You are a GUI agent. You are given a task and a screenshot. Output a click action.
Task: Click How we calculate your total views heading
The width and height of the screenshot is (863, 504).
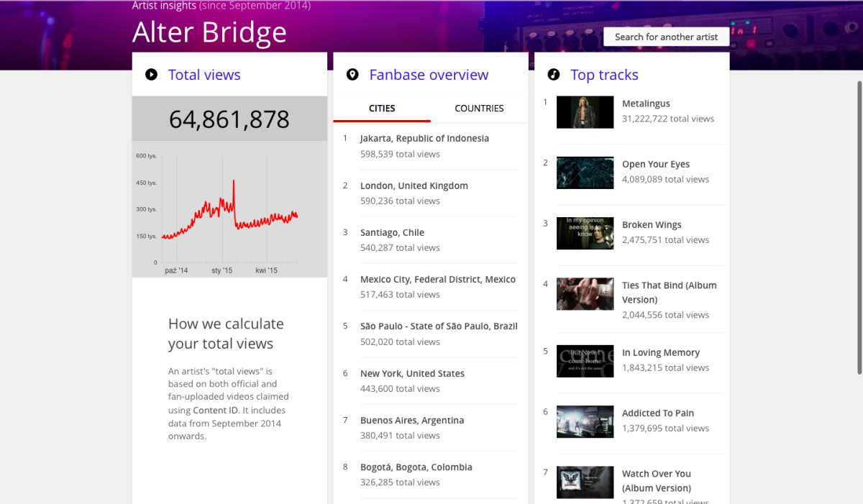[x=226, y=334]
